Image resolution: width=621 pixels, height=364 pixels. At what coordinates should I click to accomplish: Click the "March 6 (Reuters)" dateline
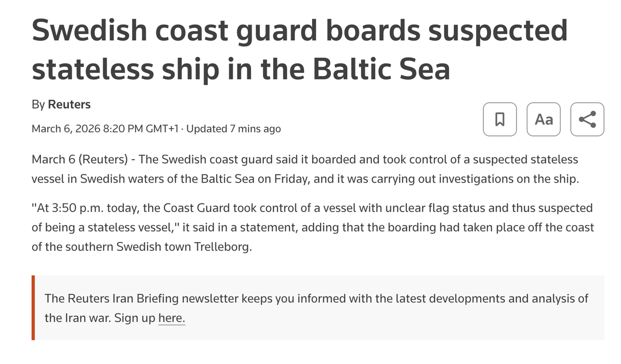point(80,159)
